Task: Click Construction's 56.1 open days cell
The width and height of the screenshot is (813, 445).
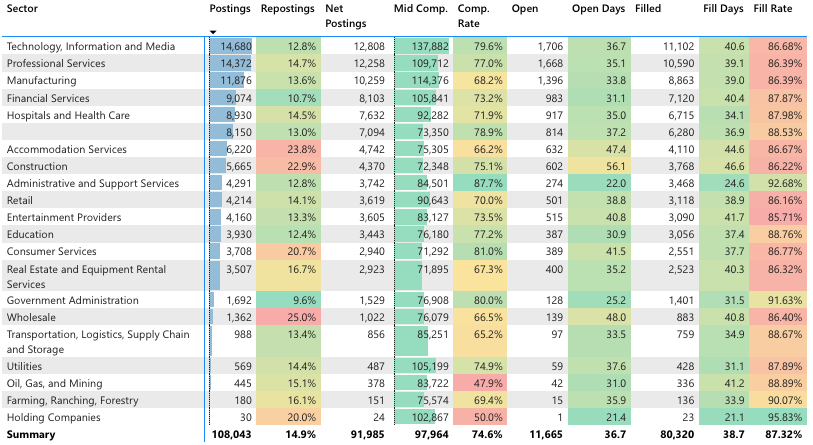Action: 598,166
